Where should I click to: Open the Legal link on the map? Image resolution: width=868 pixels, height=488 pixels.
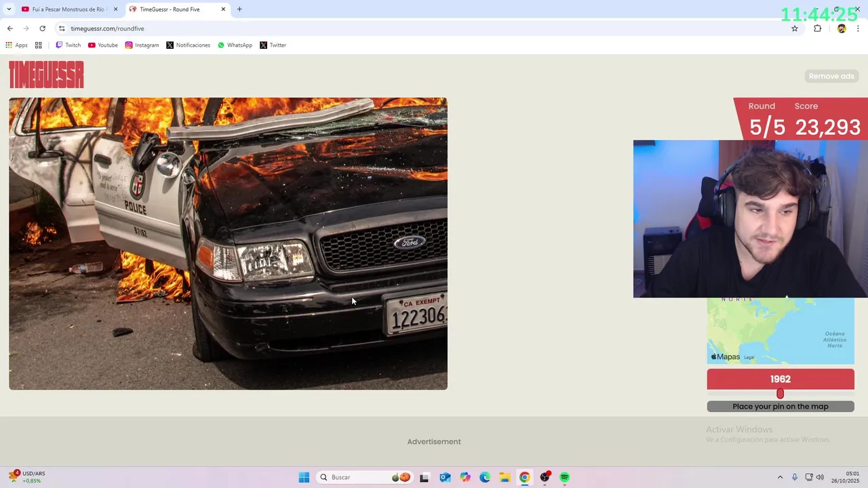point(749,357)
